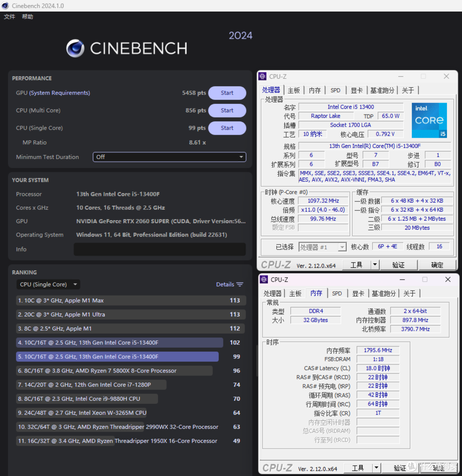Screen dimensions: 462x476
Task: Click the 1795.6 MHz memory frequency value
Action: click(378, 350)
